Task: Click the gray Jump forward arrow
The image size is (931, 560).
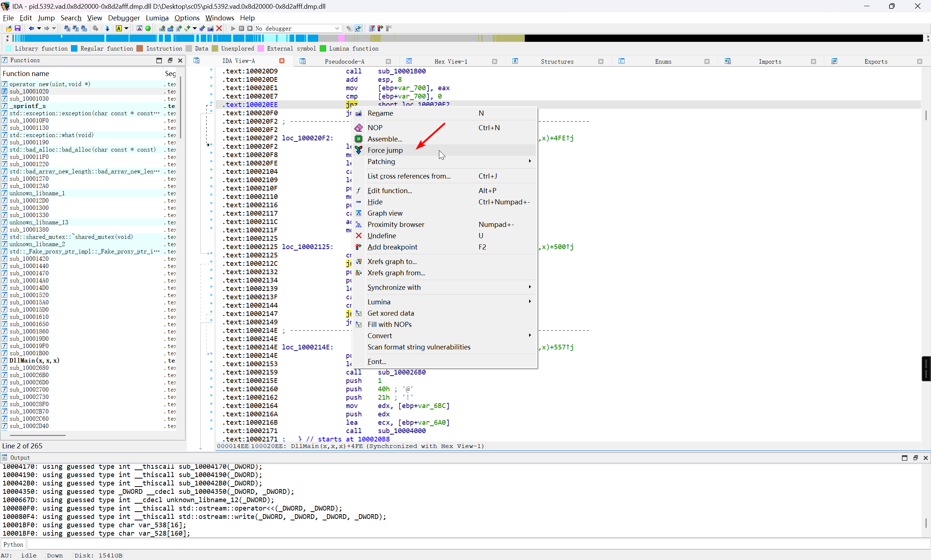Action: pos(47,28)
